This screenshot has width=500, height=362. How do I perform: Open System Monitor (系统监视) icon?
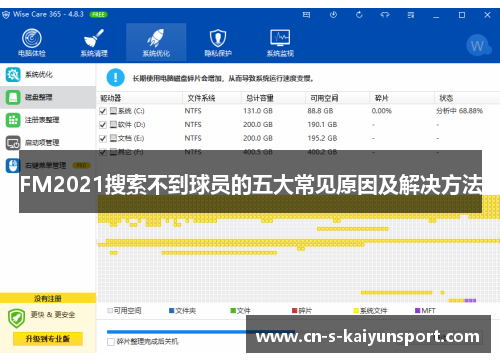(x=280, y=38)
